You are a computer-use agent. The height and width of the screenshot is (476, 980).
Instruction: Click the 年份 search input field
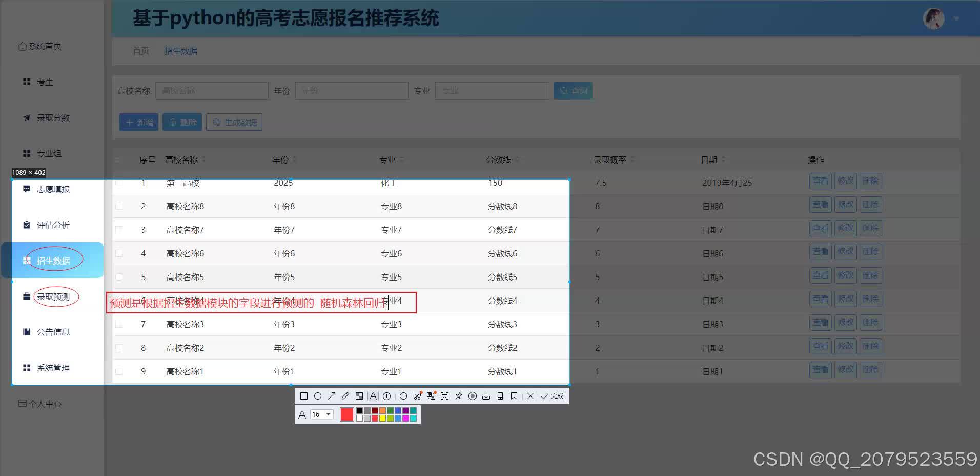click(352, 91)
